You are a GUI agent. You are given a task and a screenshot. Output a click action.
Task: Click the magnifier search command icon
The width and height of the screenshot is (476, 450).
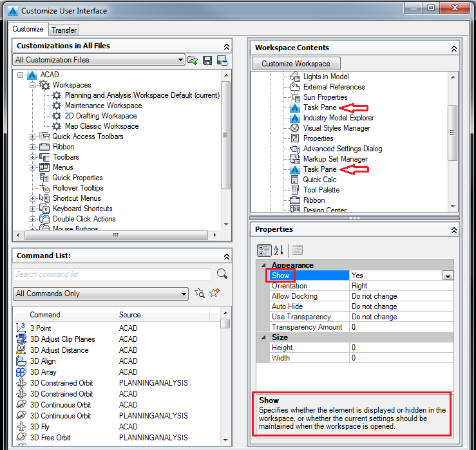point(222,274)
